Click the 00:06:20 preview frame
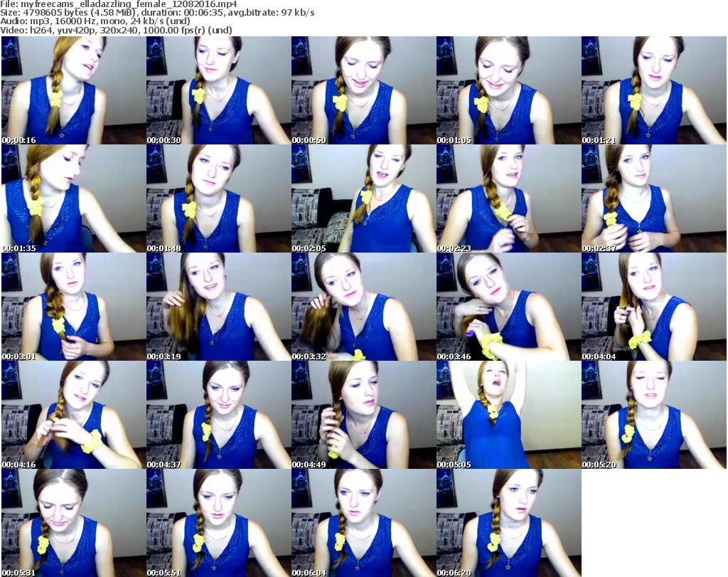The height and width of the screenshot is (577, 728). pos(508,523)
